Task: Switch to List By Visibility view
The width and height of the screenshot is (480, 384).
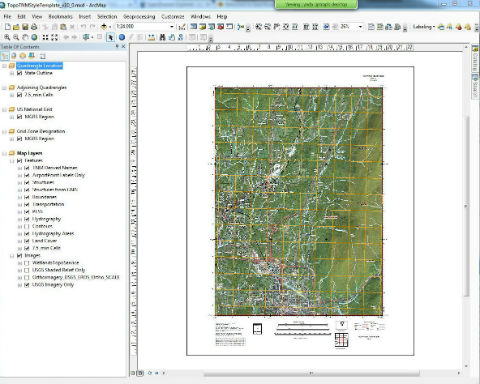Action: coord(23,56)
